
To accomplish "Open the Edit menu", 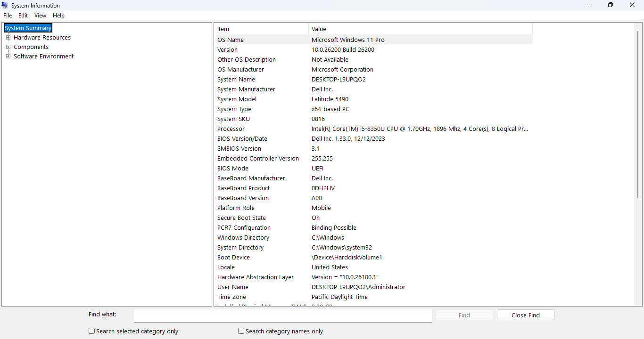I will 23,16.
